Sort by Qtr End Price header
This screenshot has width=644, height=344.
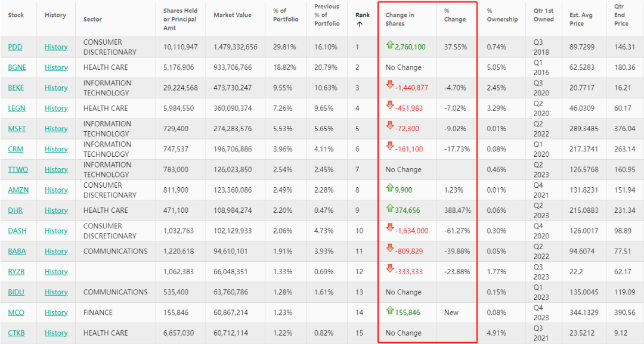point(621,15)
